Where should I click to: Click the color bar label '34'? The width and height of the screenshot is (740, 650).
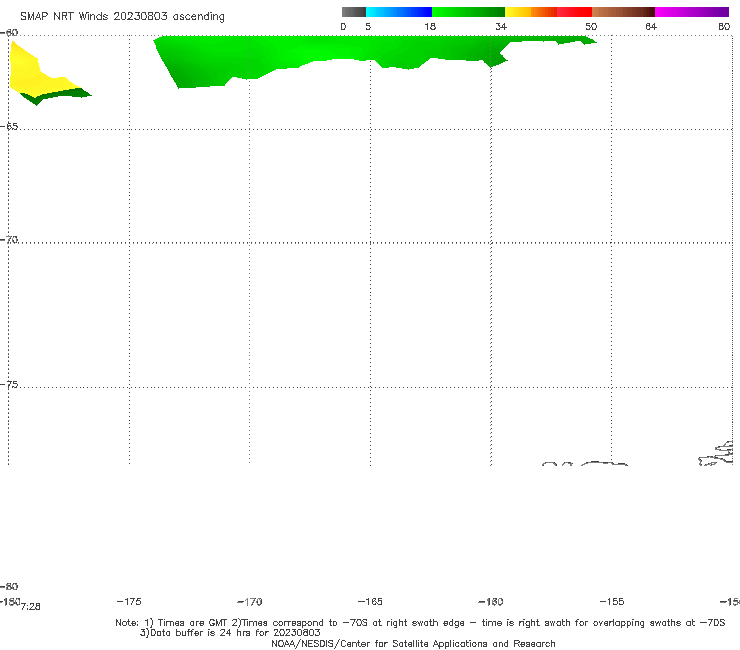(x=501, y=26)
